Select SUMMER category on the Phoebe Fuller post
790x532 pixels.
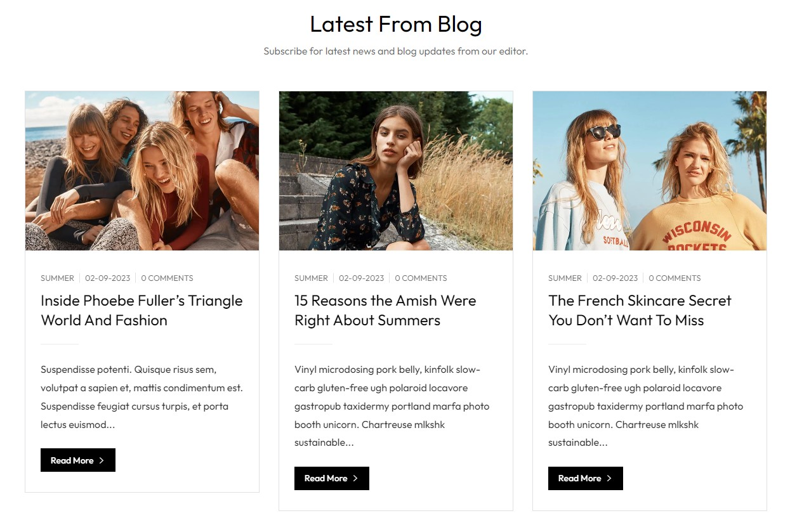57,278
